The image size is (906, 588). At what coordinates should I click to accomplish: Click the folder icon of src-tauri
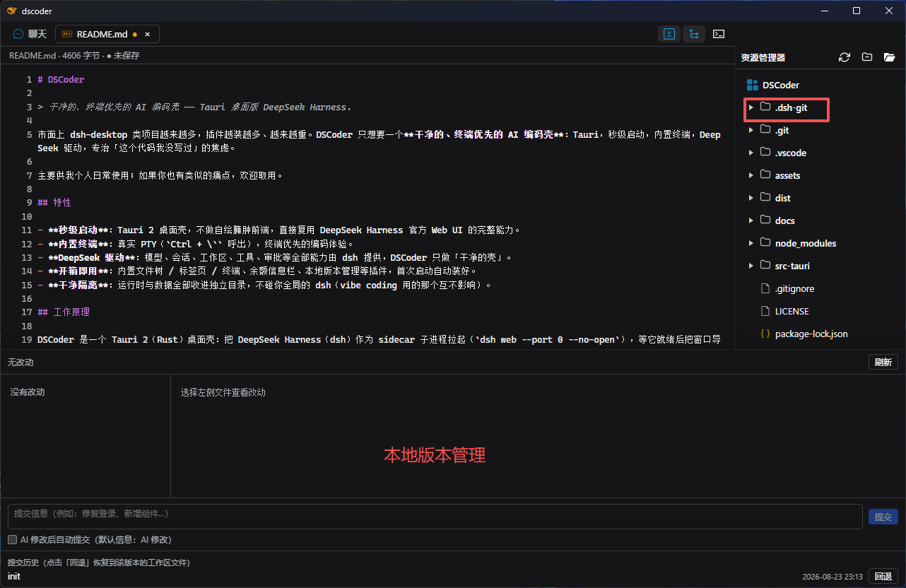(765, 266)
